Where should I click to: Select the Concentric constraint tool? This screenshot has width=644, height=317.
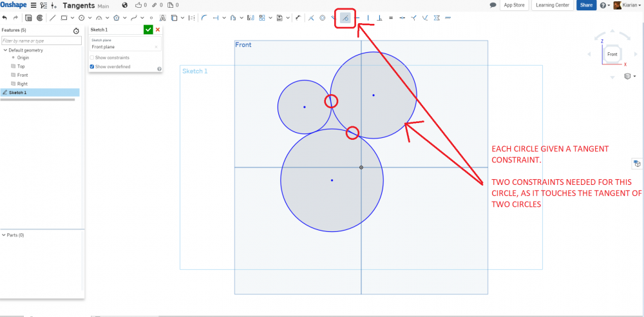pos(323,18)
